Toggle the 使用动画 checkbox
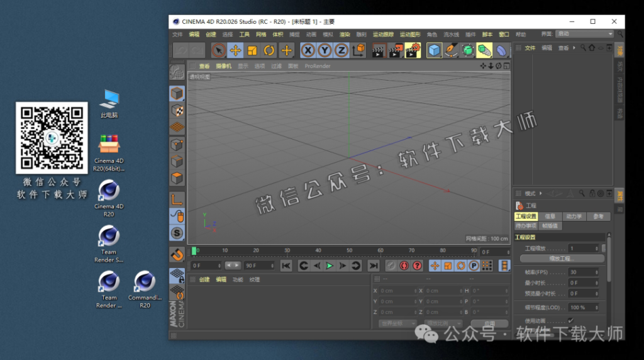 (x=570, y=320)
